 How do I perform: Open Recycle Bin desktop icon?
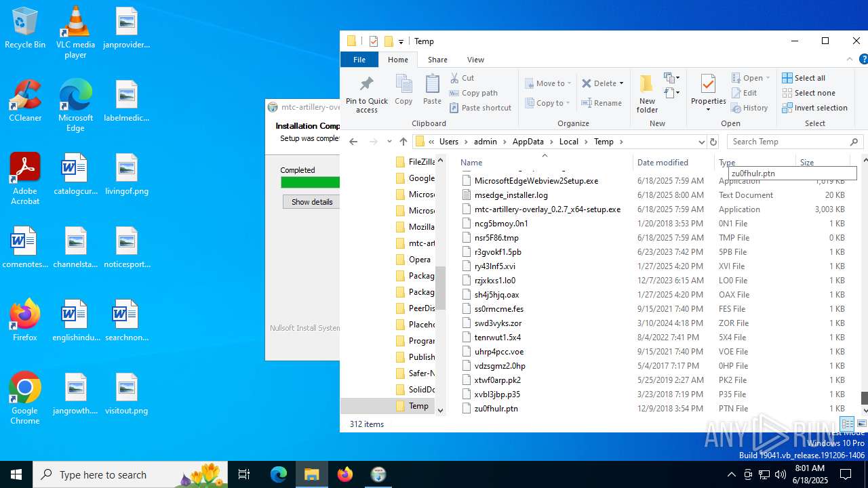point(25,28)
